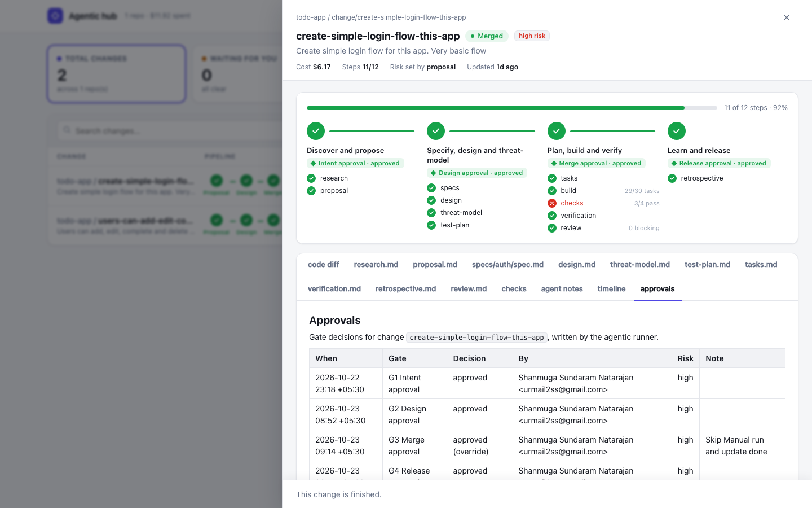Click the checks step label in red
The height and width of the screenshot is (508, 812).
pyautogui.click(x=572, y=203)
